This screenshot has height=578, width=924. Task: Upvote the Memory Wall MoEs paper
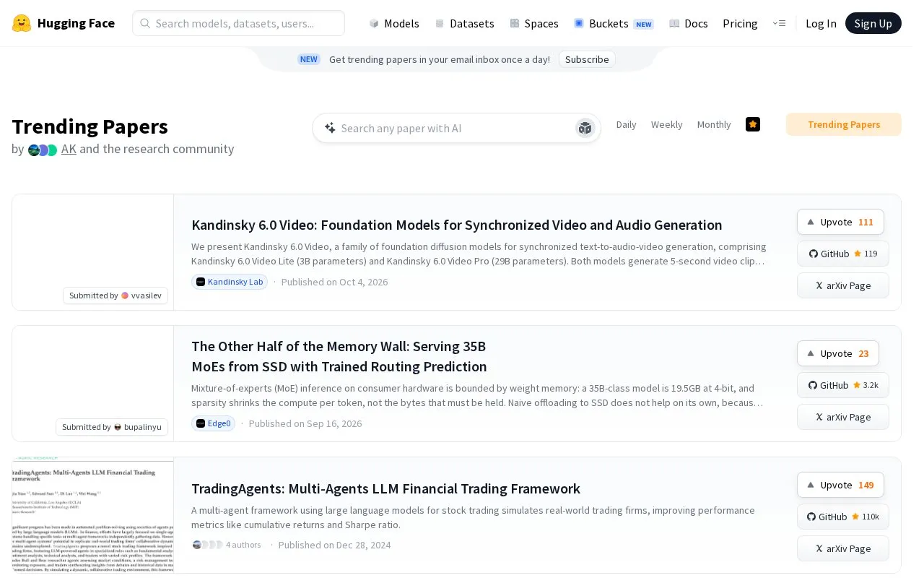[838, 353]
